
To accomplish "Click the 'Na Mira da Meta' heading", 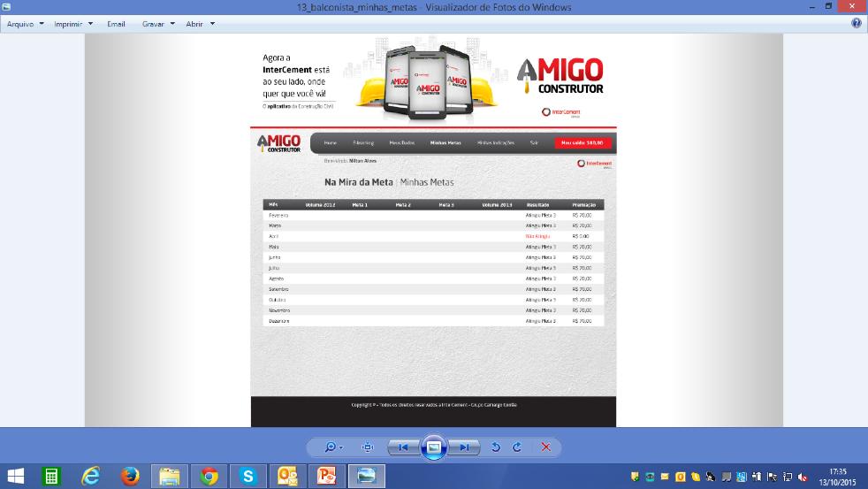I will pyautogui.click(x=359, y=182).
